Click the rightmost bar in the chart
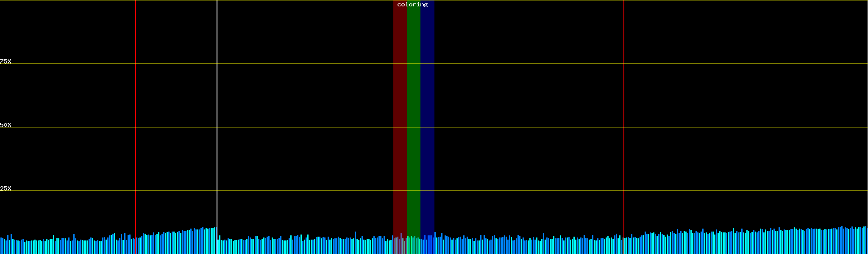Viewport: 868px width, 254px height. pos(867,241)
